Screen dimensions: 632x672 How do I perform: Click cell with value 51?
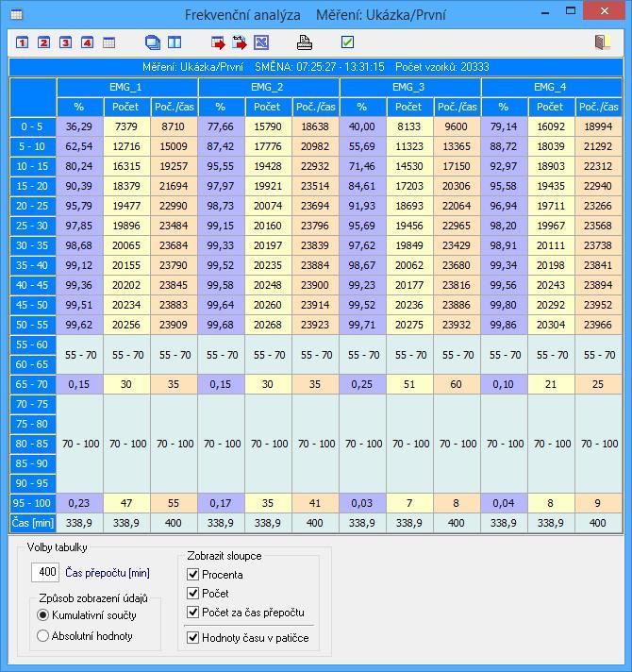(x=409, y=384)
